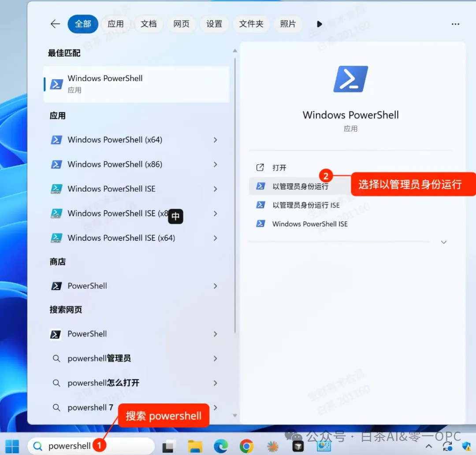
Task: Open File Explorer from the taskbar
Action: click(x=195, y=446)
